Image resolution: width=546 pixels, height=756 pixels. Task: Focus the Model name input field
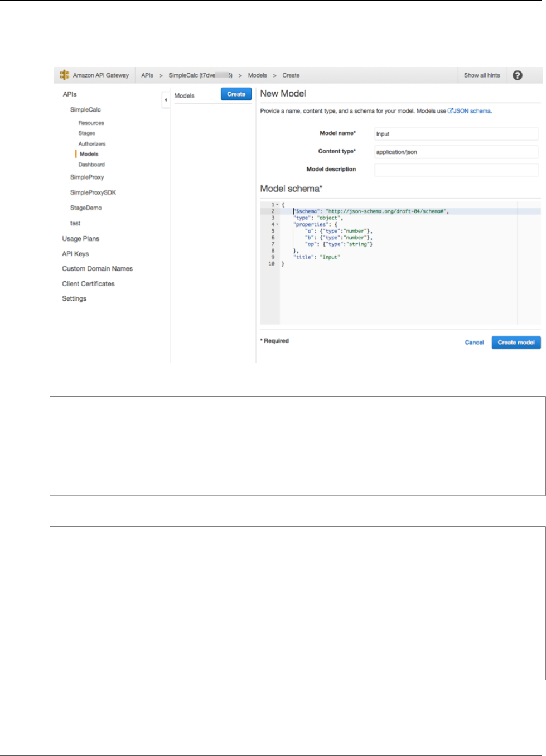click(x=456, y=134)
